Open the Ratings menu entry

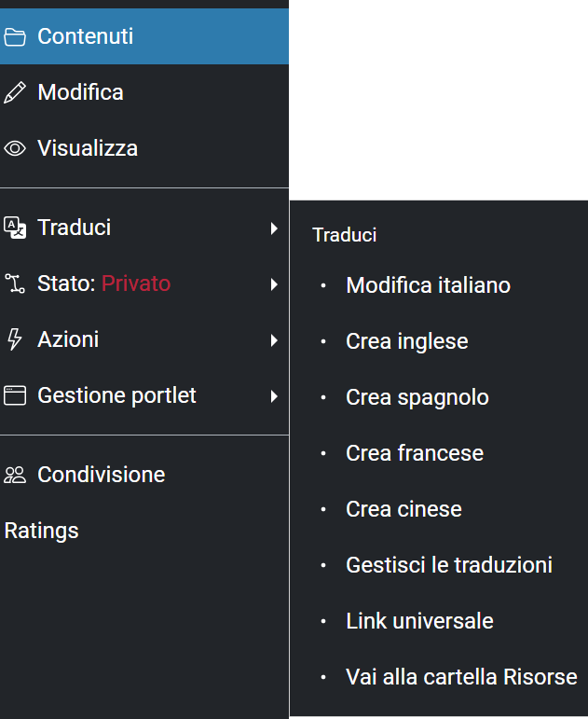[42, 531]
